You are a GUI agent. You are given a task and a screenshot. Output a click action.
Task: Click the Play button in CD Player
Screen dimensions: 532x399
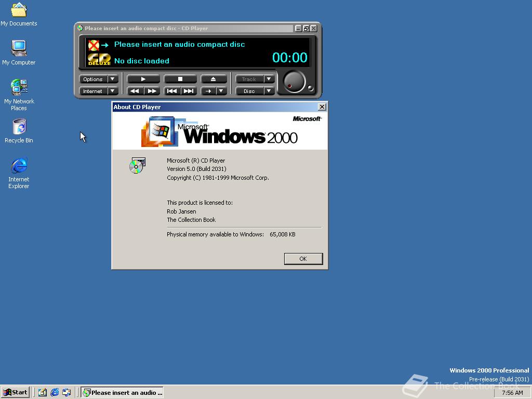[143, 79]
